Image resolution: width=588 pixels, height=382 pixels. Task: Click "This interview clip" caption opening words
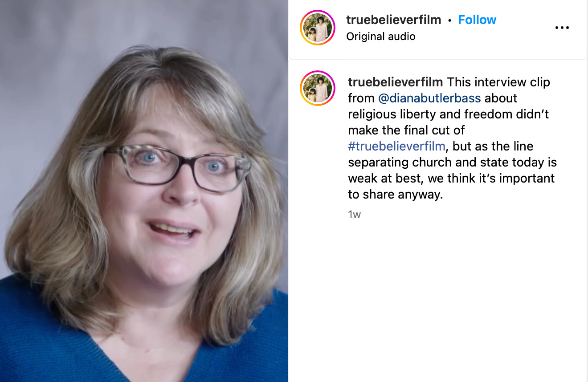pyautogui.click(x=498, y=82)
